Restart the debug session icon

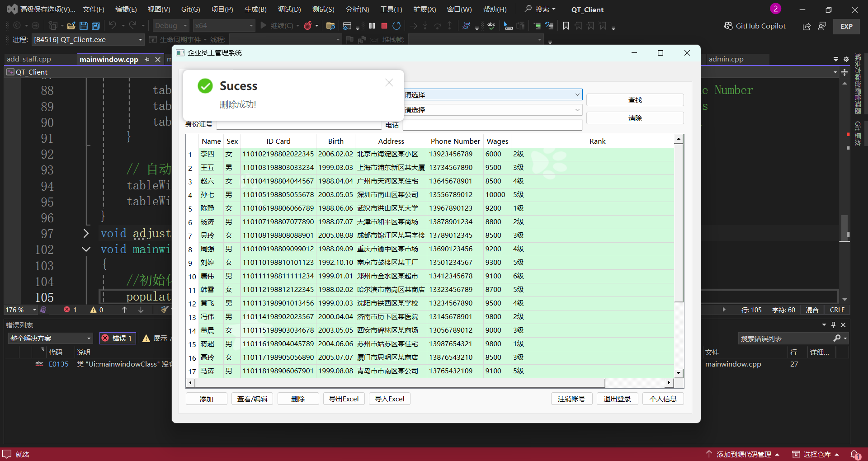[x=396, y=26]
